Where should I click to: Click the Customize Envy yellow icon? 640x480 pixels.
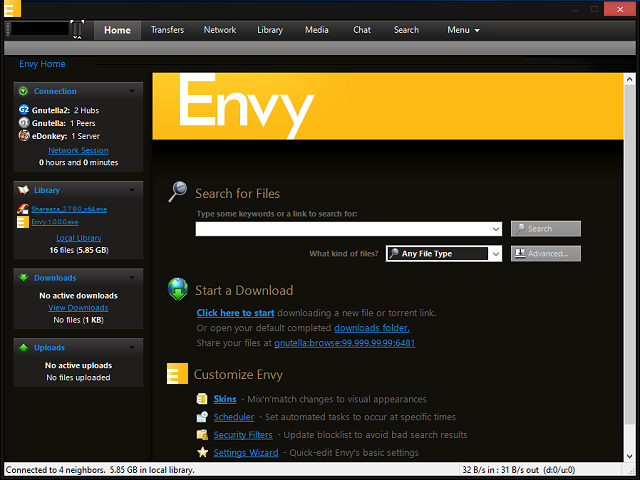(177, 373)
